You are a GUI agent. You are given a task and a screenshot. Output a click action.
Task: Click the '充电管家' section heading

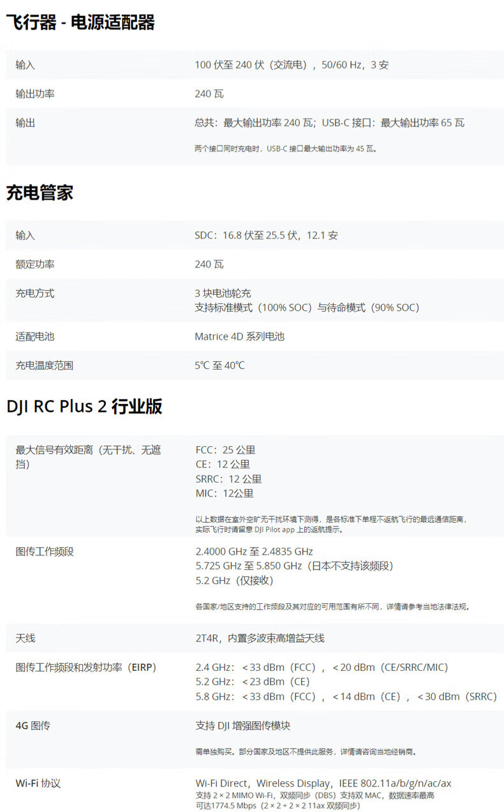(x=40, y=193)
